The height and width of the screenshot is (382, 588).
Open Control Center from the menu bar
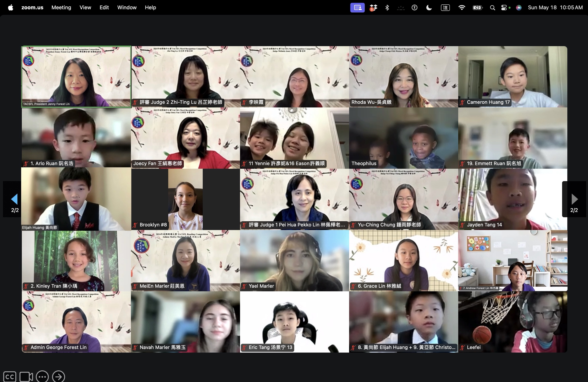(505, 7)
